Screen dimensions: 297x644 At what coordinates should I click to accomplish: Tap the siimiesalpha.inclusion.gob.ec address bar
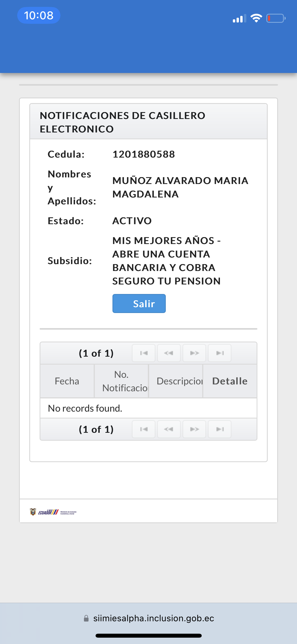(x=153, y=618)
